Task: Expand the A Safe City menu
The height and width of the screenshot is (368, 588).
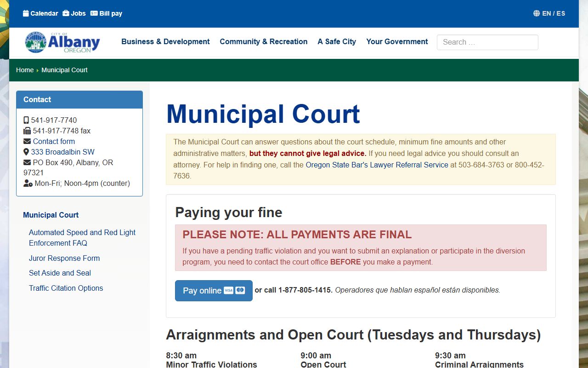Action: tap(337, 41)
